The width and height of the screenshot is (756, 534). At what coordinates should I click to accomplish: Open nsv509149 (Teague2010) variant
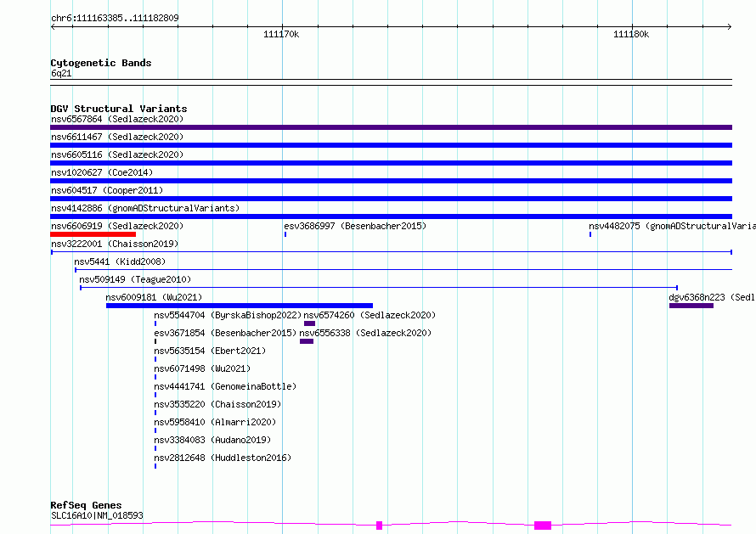click(135, 279)
